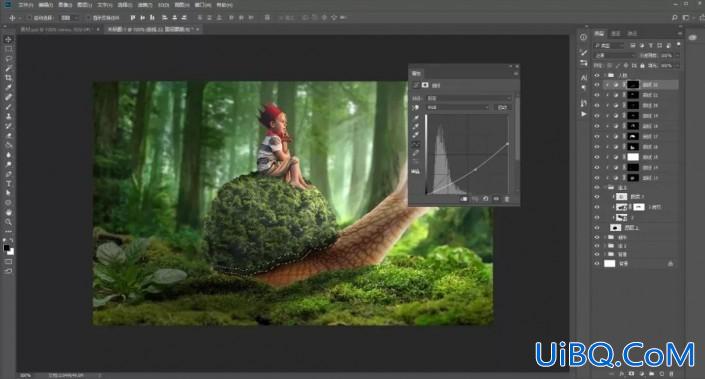This screenshot has width=705, height=379.
Task: Open the Layers panel flyout menu
Action: pos(679,34)
